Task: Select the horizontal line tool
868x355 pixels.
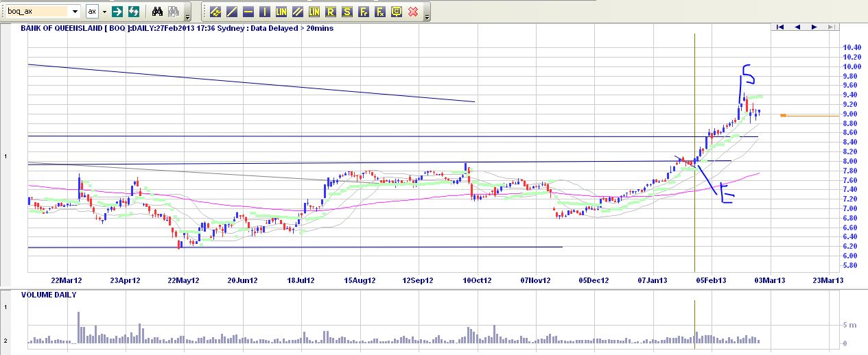Action: pyautogui.click(x=248, y=12)
